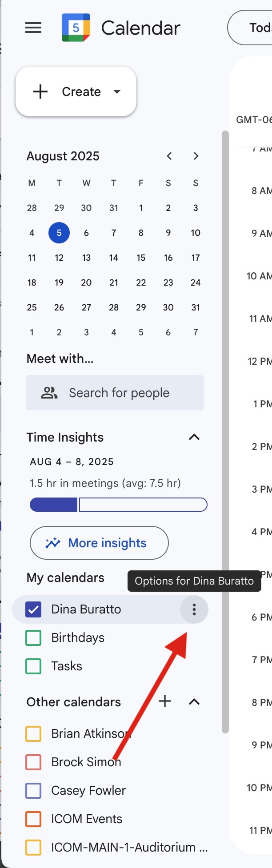The image size is (272, 868).
Task: Click the sparkle icon on More insights
Action: [53, 543]
